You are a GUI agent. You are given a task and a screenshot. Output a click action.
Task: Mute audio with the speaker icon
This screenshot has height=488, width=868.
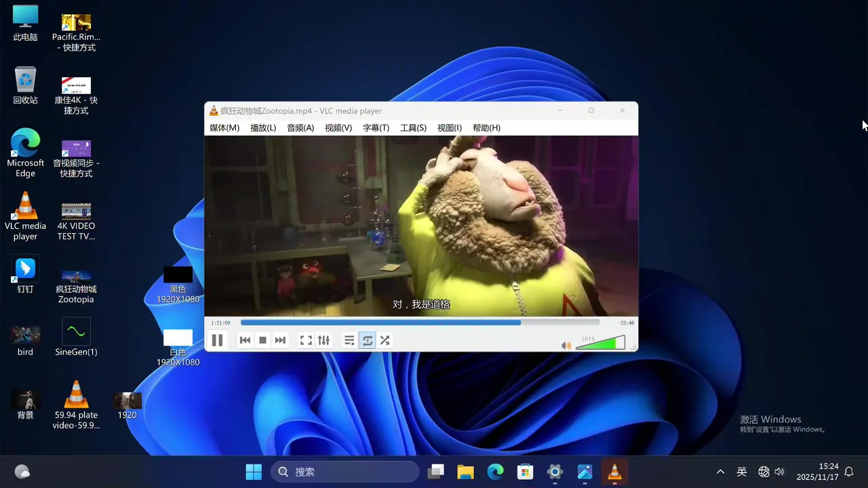tap(566, 346)
